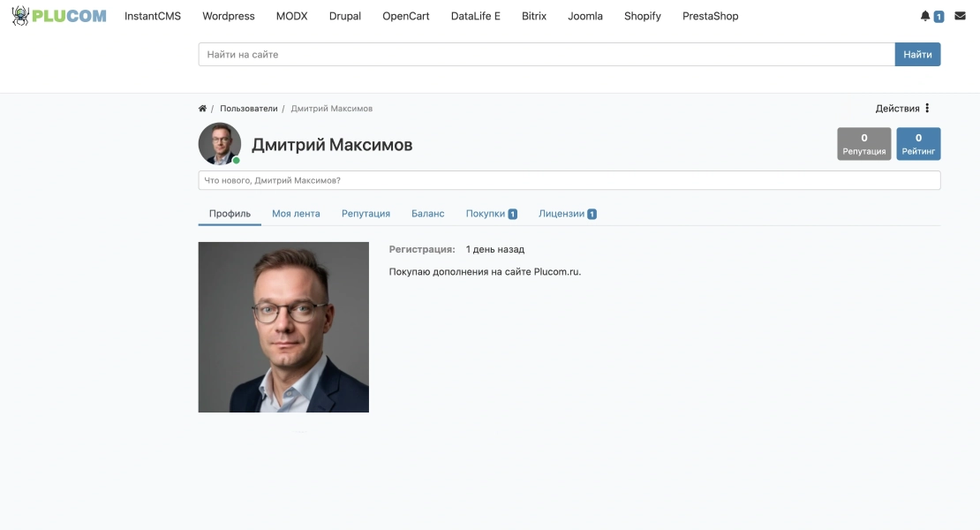Screen dimensions: 980x530
Task: Click the Найти search button
Action: pos(917,55)
